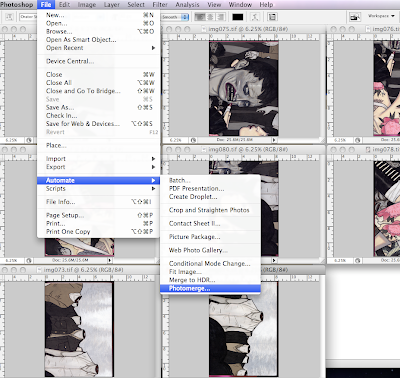Viewport: 400px width, 378px height.
Task: Open the Smooth anti-aliasing dropdown
Action: point(175,17)
